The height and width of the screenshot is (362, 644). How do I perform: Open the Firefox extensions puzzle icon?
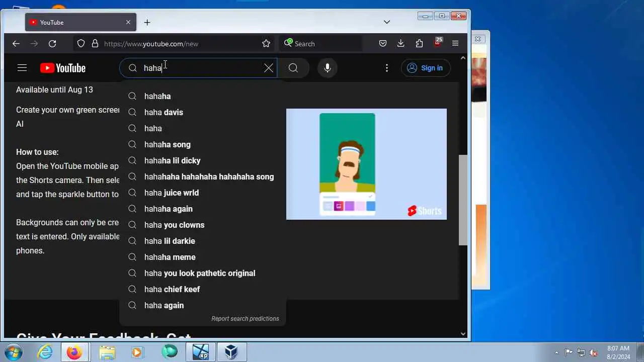pyautogui.click(x=419, y=44)
